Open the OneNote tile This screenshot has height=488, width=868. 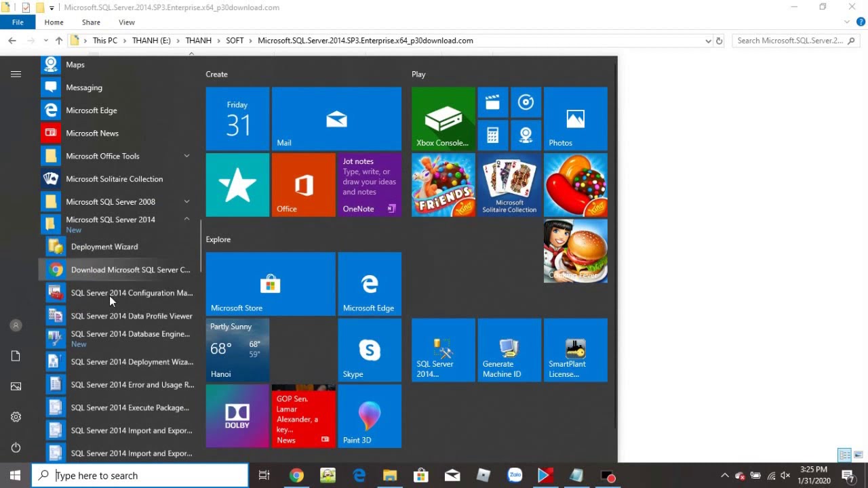pos(370,185)
